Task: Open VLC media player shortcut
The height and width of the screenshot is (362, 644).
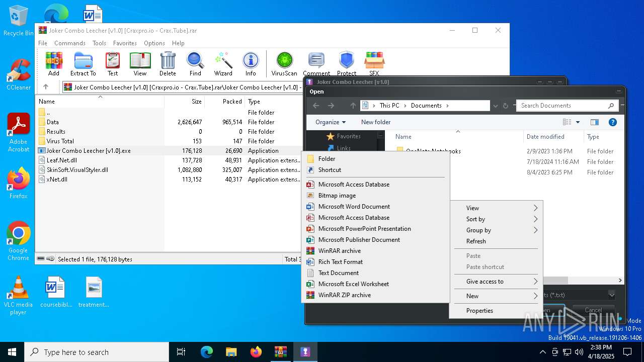Action: click(18, 296)
